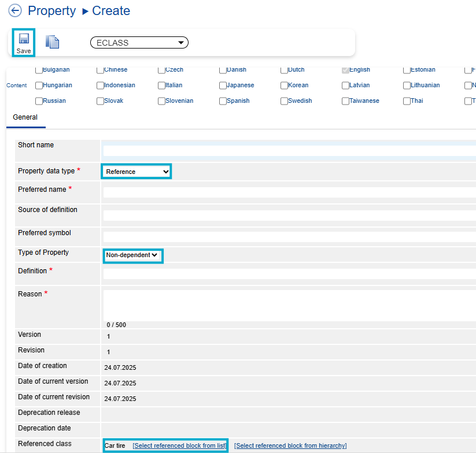Click the Property breadcrumb title
Screen dimensions: 476x453
coord(51,11)
